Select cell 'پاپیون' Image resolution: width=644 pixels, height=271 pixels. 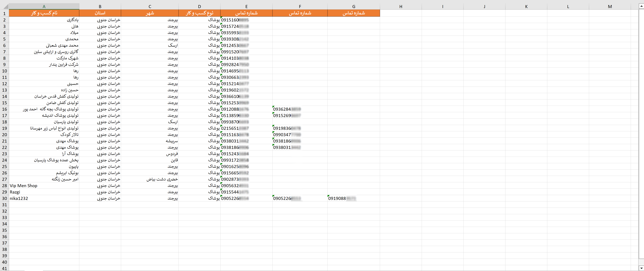pos(44,166)
